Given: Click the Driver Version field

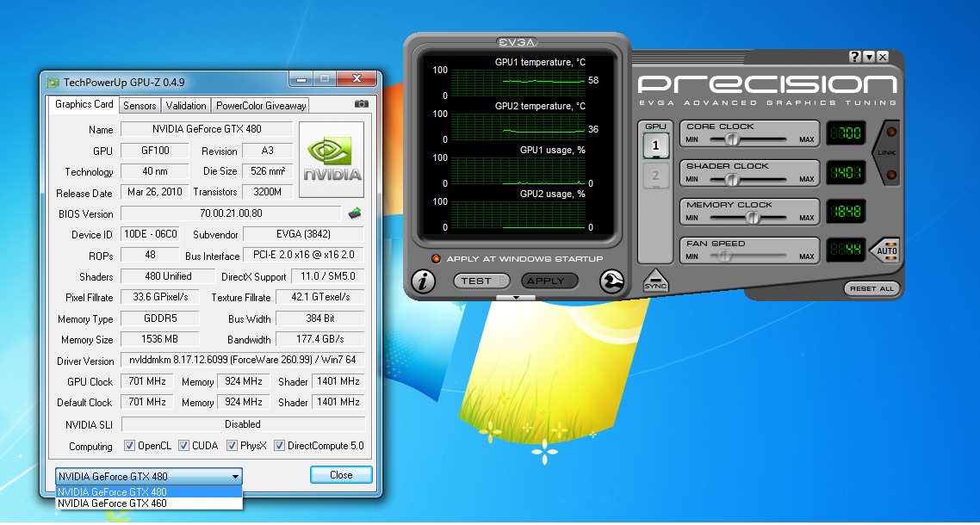Looking at the screenshot, I should (243, 360).
